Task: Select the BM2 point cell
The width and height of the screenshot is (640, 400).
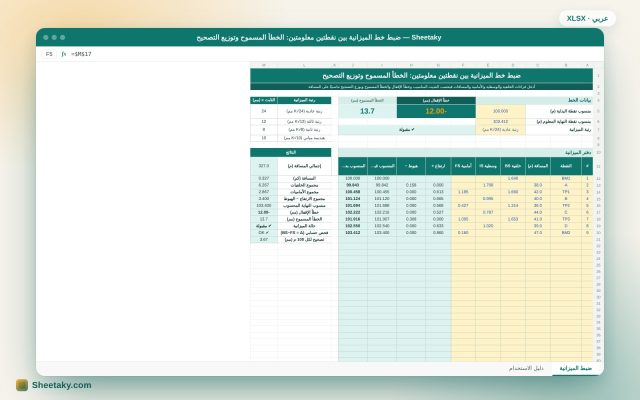Action: (566, 233)
